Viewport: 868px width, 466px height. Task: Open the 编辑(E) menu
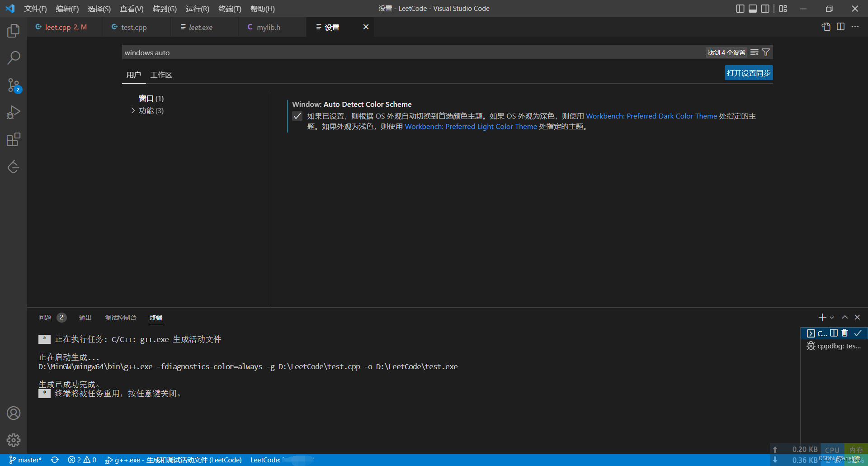click(67, 9)
